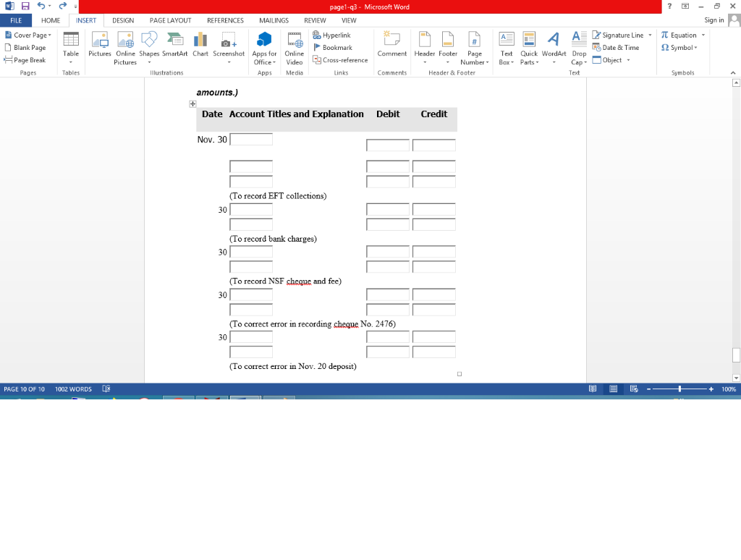The image size is (741, 560).
Task: Open the Footer menu
Action: pyautogui.click(x=447, y=48)
